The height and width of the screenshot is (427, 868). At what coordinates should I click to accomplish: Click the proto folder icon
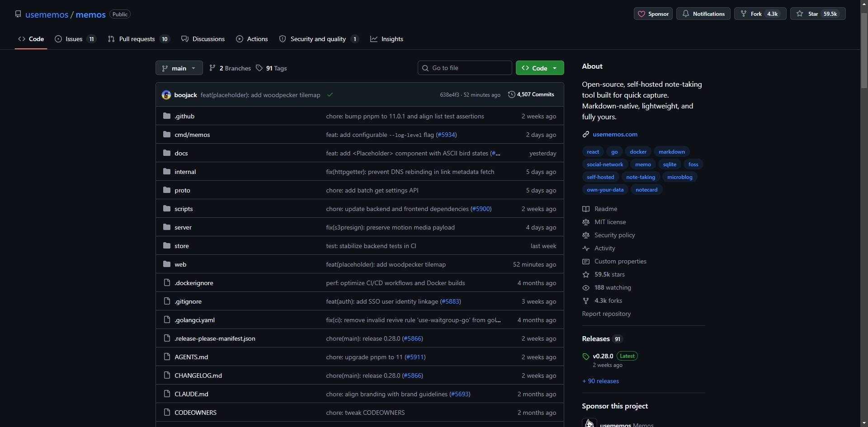(167, 190)
